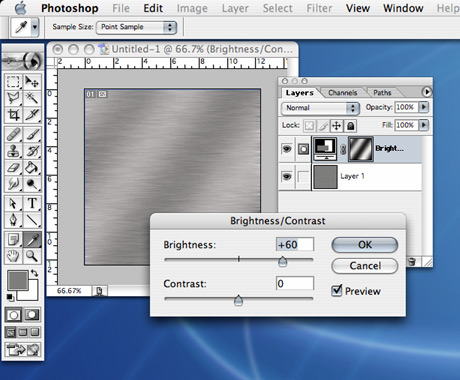This screenshot has width=460, height=380.
Task: Click the adjustment layer mask thumbnail
Action: (x=361, y=149)
